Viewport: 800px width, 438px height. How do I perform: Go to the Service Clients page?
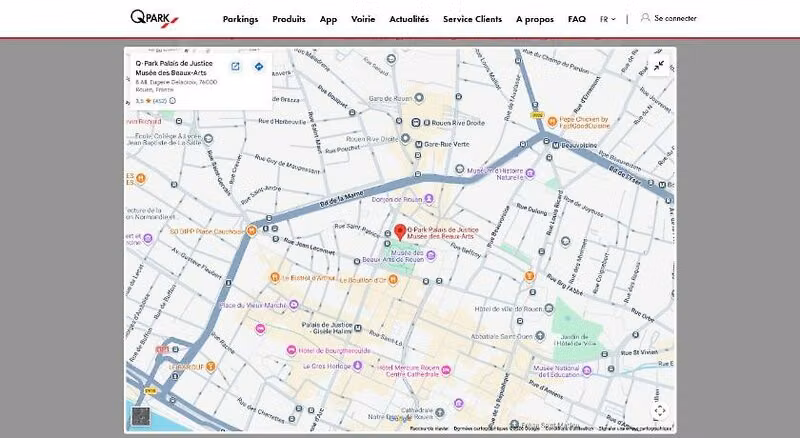pyautogui.click(x=472, y=19)
